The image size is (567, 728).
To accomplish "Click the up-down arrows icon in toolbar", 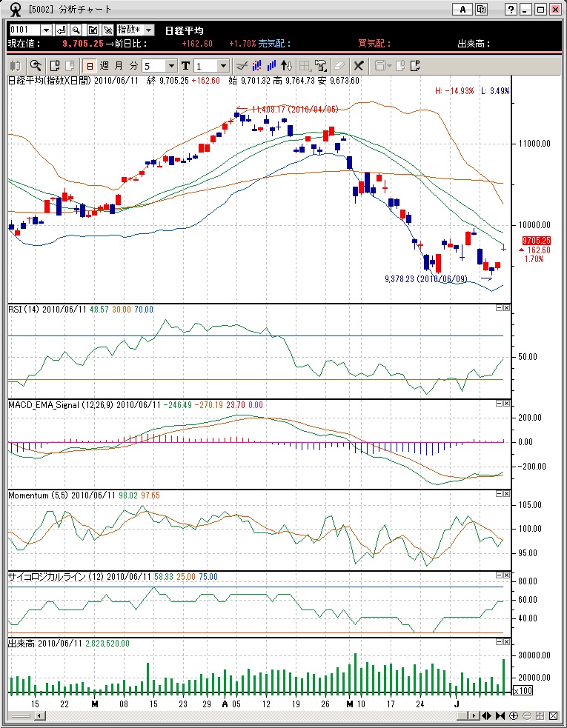I will point(288,65).
